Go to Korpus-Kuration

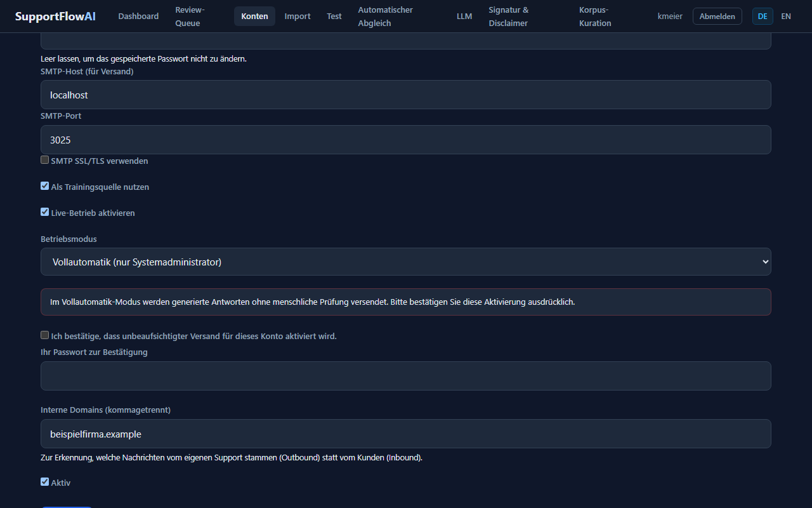point(595,17)
